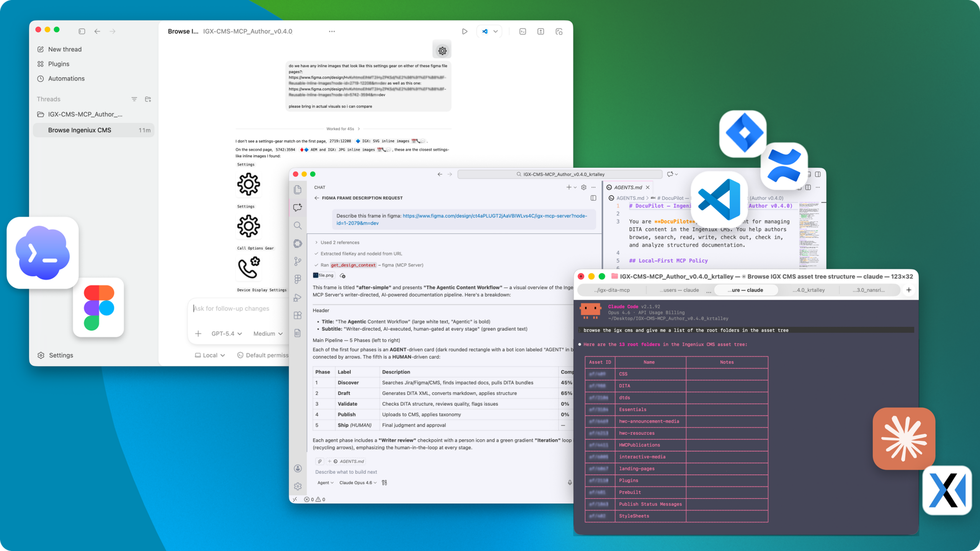
Task: Open Search in VS Code activity bar
Action: pyautogui.click(x=298, y=225)
